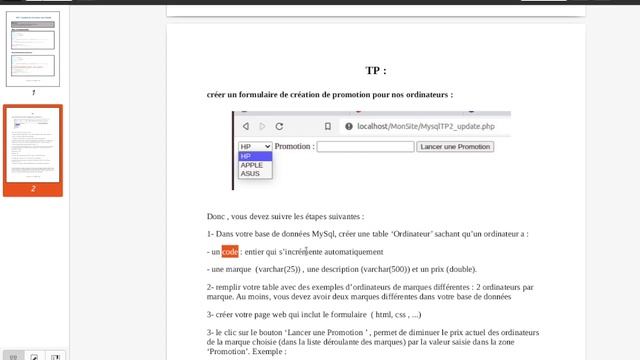Click the site info icon before localhost

349,127
